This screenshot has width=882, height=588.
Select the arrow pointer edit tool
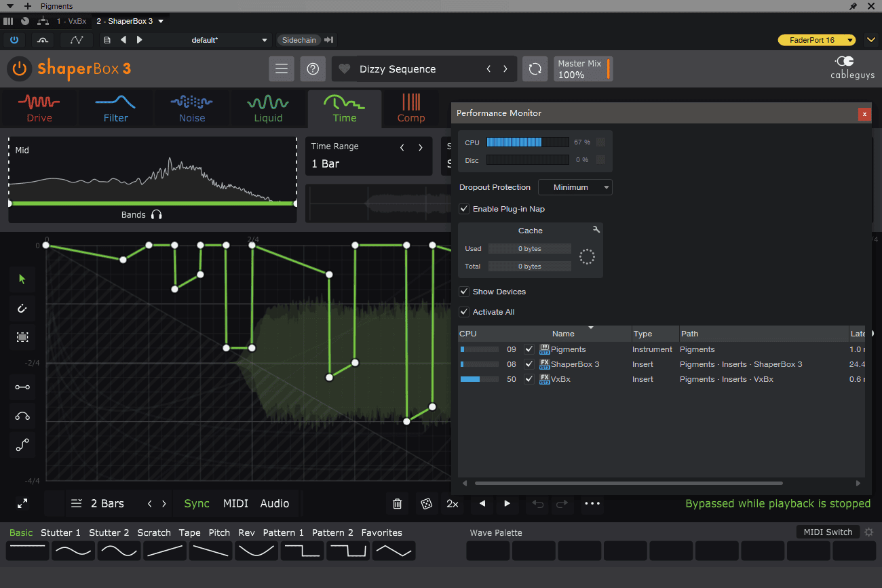pyautogui.click(x=22, y=279)
